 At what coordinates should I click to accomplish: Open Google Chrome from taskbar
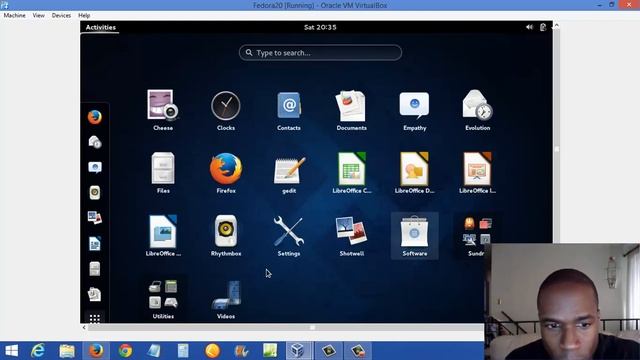click(x=125, y=351)
